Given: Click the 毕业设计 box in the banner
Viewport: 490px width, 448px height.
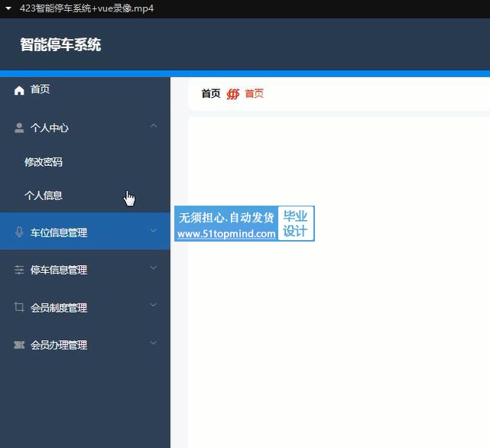Looking at the screenshot, I should coord(296,224).
